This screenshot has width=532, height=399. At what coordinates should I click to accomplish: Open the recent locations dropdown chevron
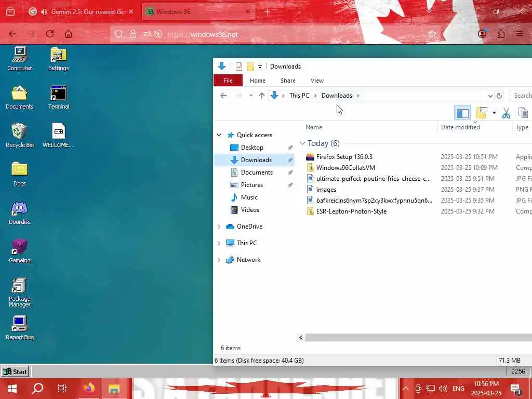[251, 96]
